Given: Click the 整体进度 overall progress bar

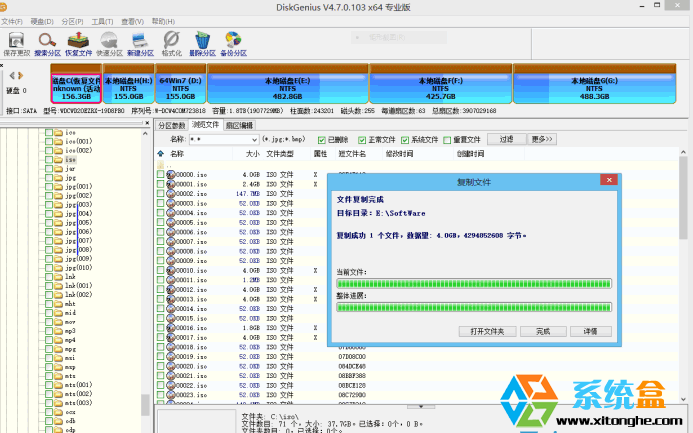Looking at the screenshot, I should [468, 307].
